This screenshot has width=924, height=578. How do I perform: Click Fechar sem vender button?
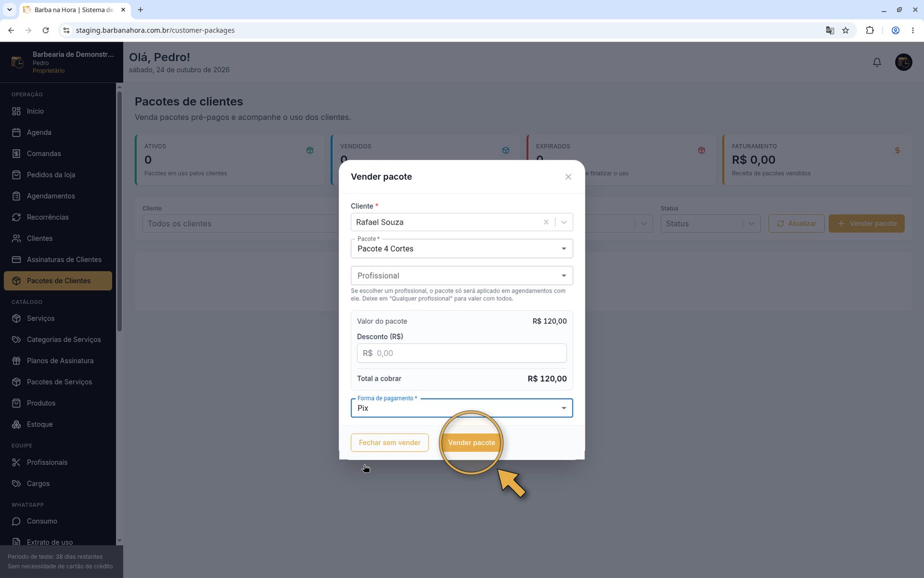tap(390, 443)
